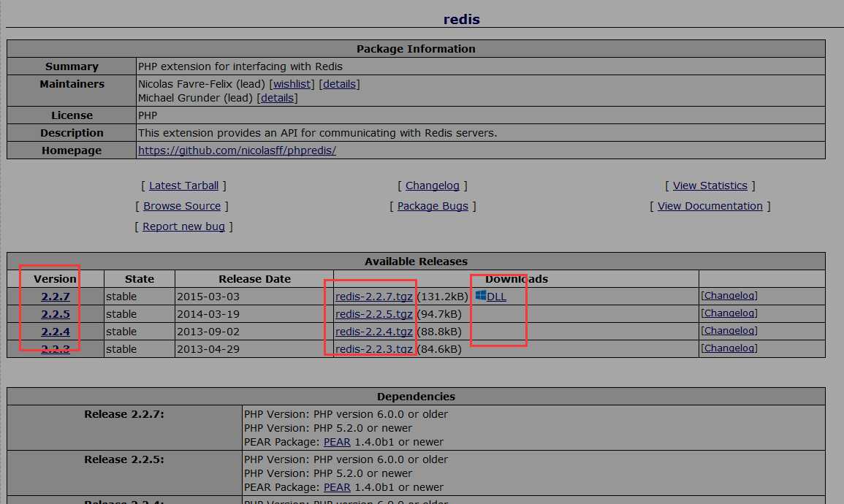Click the Package Information header
Screen dimensions: 844x504
click(x=416, y=49)
